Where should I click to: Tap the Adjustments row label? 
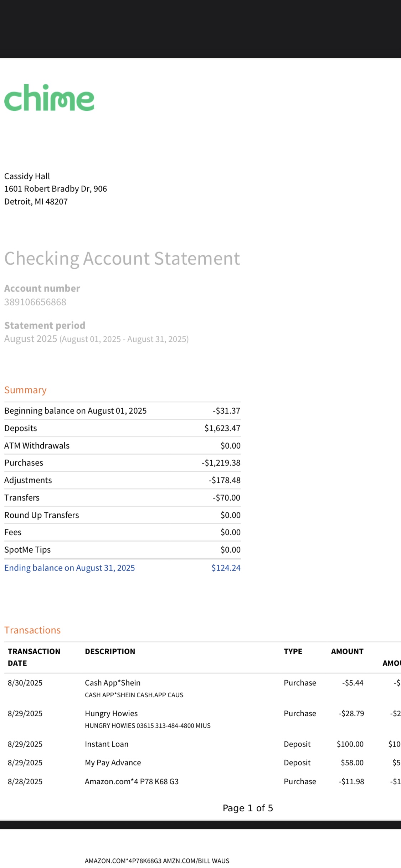click(28, 480)
